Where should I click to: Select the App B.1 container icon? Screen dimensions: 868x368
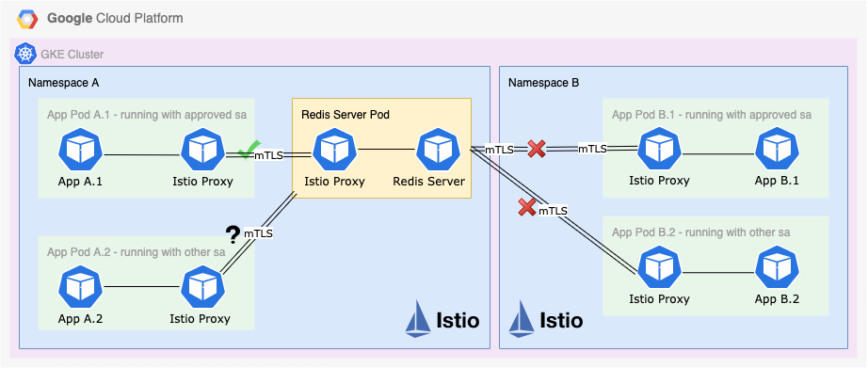pyautogui.click(x=778, y=150)
